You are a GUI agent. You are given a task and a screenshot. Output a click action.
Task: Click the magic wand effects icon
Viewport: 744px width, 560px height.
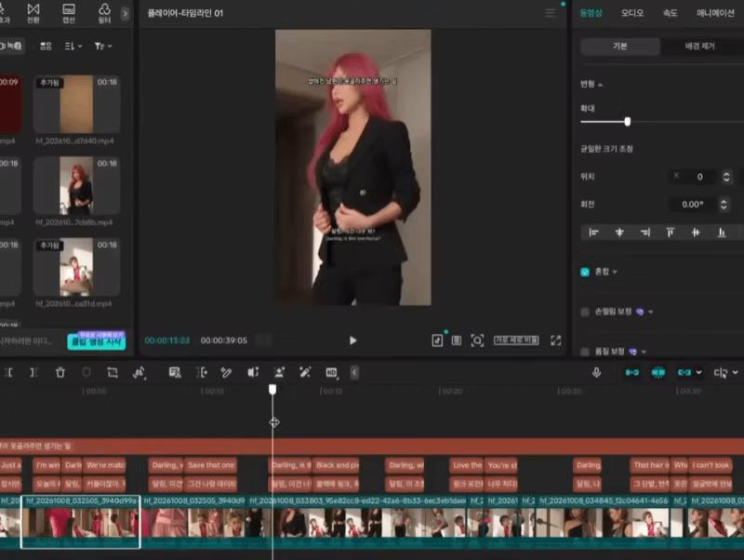pyautogui.click(x=305, y=372)
